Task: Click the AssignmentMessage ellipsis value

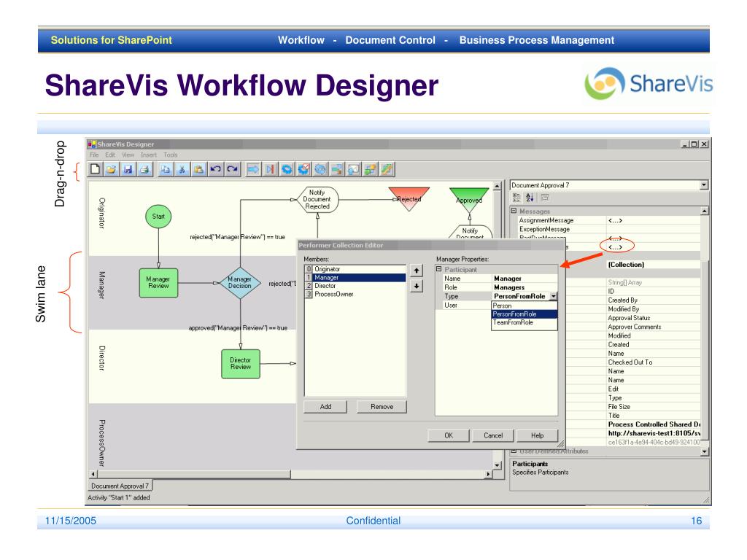Action: coord(615,220)
